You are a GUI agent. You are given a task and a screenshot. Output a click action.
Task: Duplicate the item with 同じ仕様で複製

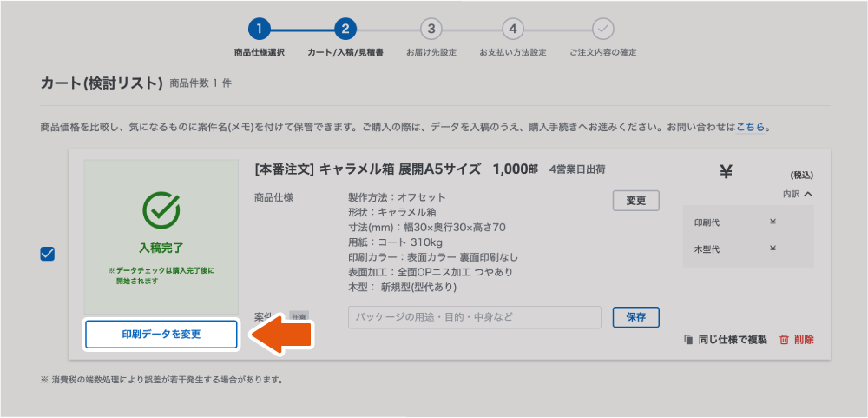pos(725,340)
